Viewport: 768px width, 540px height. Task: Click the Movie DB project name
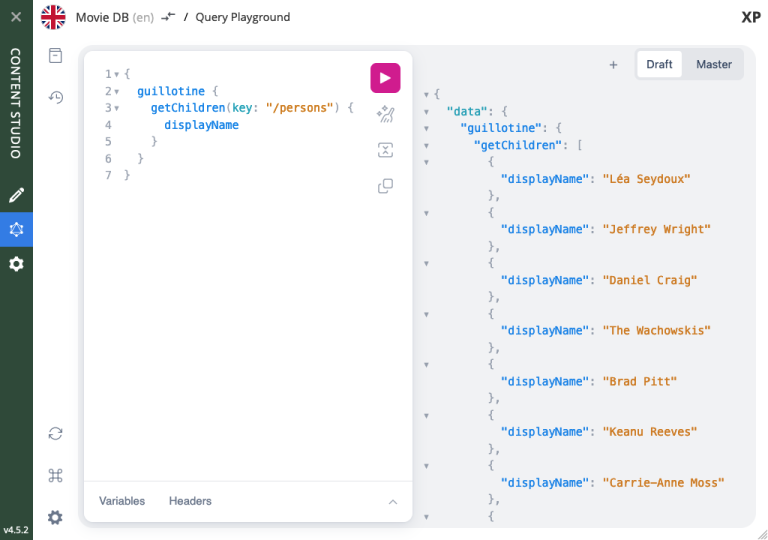click(102, 17)
